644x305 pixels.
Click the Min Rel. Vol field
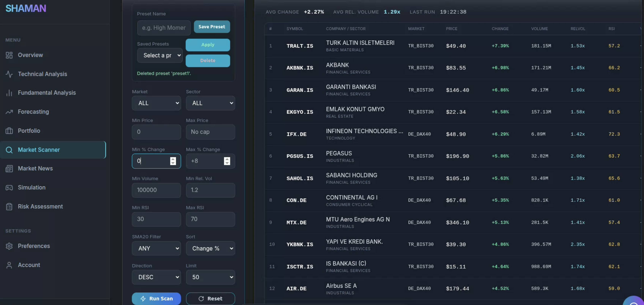[x=210, y=190]
